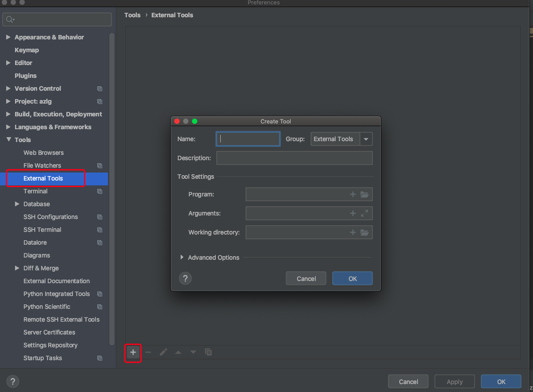Select Plugins settings page
Screen dimensions: 533x392
pos(26,76)
